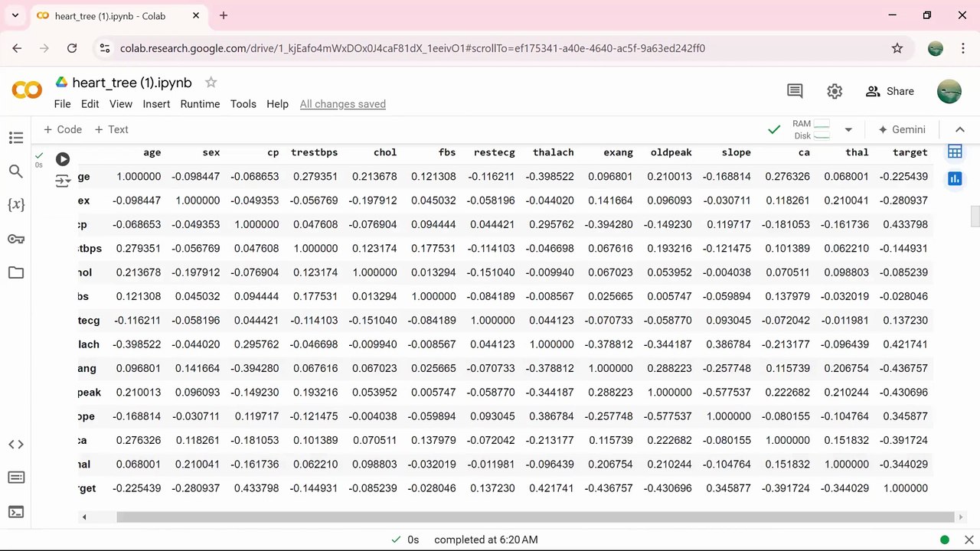Click value 0.433798 in target column
The image size is (980, 551).
pos(906,225)
